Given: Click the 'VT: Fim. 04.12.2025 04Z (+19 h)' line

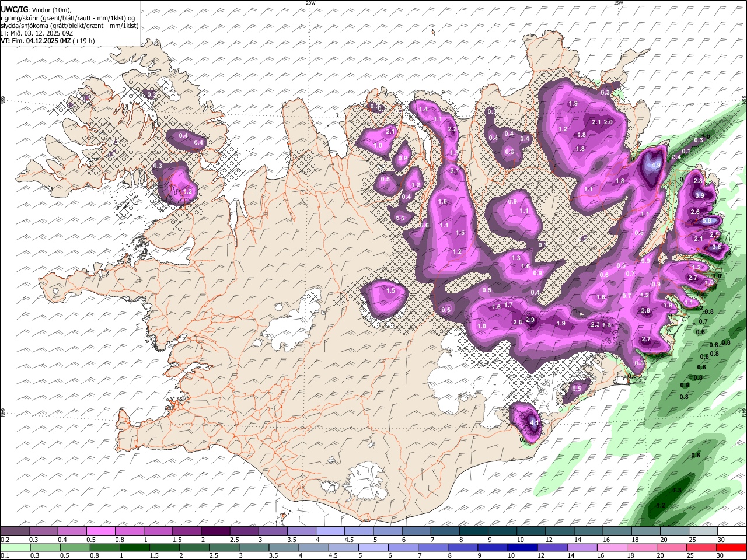Looking at the screenshot, I should [x=48, y=41].
